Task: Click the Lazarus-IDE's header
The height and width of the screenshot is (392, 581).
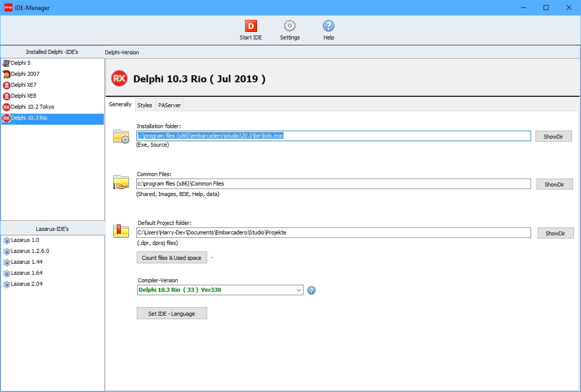Action: (x=52, y=229)
